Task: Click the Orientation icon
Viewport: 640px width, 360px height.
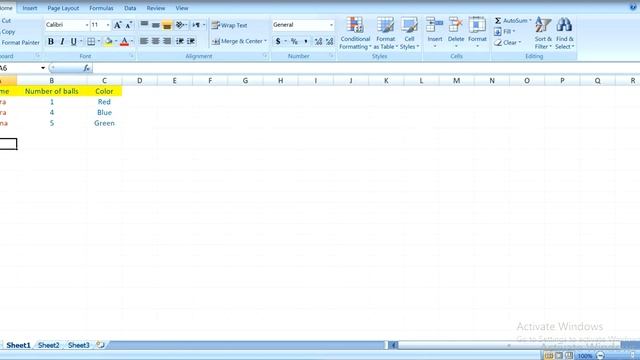Action: pos(180,25)
